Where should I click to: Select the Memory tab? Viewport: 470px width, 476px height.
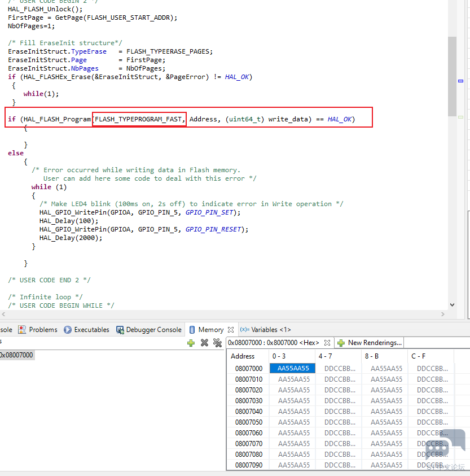(x=211, y=330)
